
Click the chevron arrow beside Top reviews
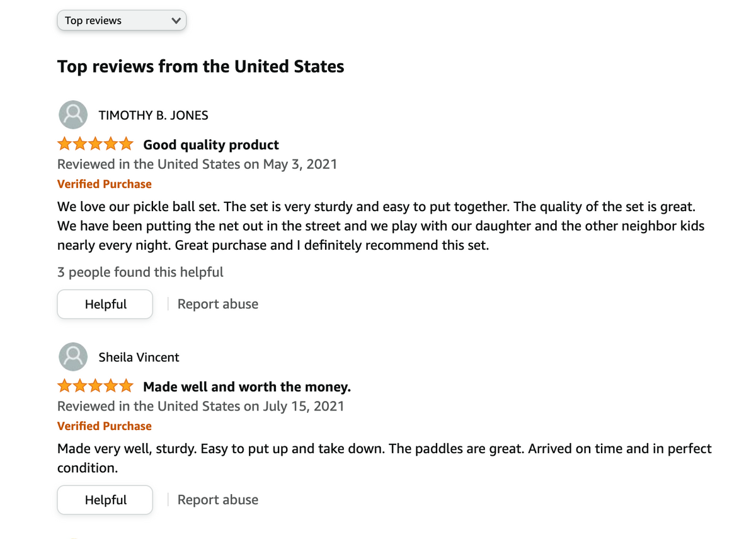[x=176, y=21]
